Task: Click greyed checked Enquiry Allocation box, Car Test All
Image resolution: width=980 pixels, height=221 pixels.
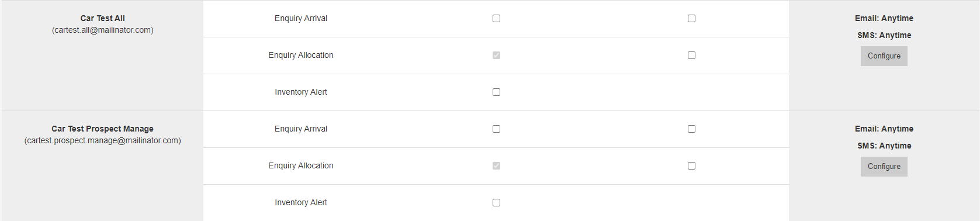Action: pyautogui.click(x=496, y=56)
